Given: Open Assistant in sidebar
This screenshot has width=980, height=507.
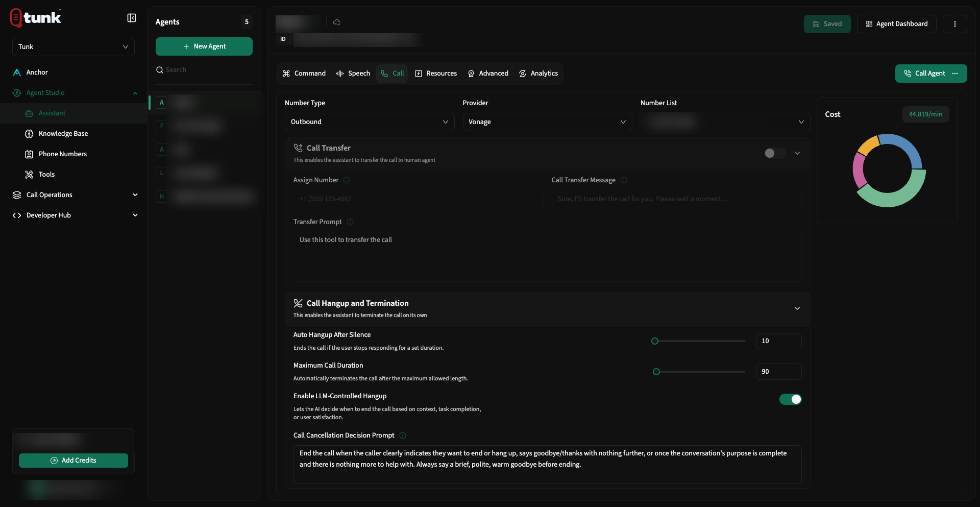Looking at the screenshot, I should tap(73, 113).
